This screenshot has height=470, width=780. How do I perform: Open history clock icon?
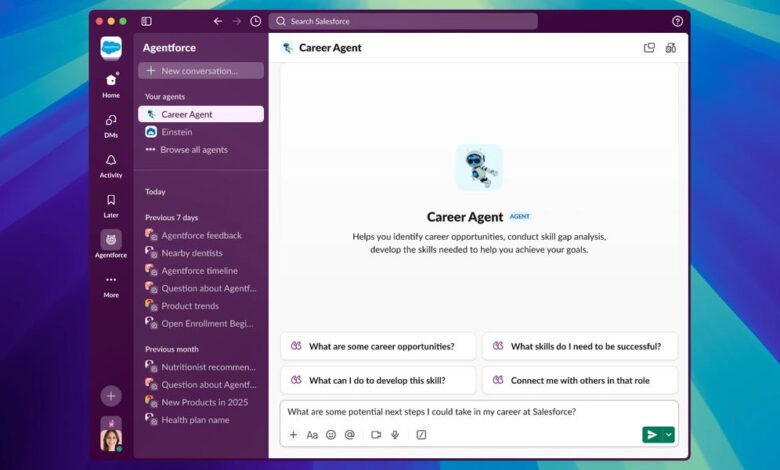click(x=256, y=21)
